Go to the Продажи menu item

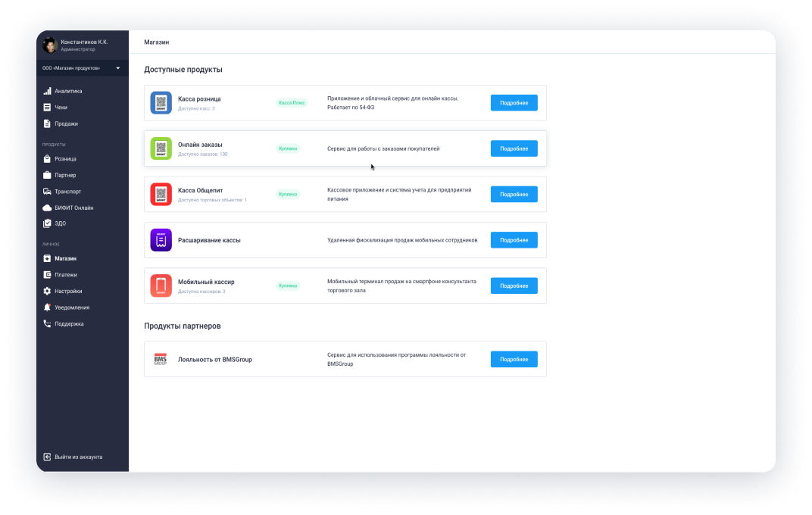tap(67, 123)
